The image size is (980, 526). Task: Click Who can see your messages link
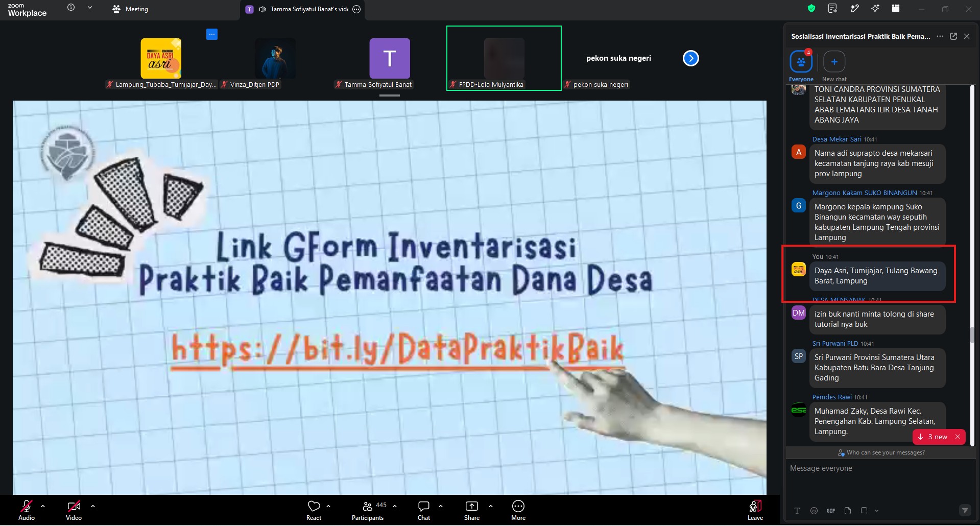click(881, 452)
